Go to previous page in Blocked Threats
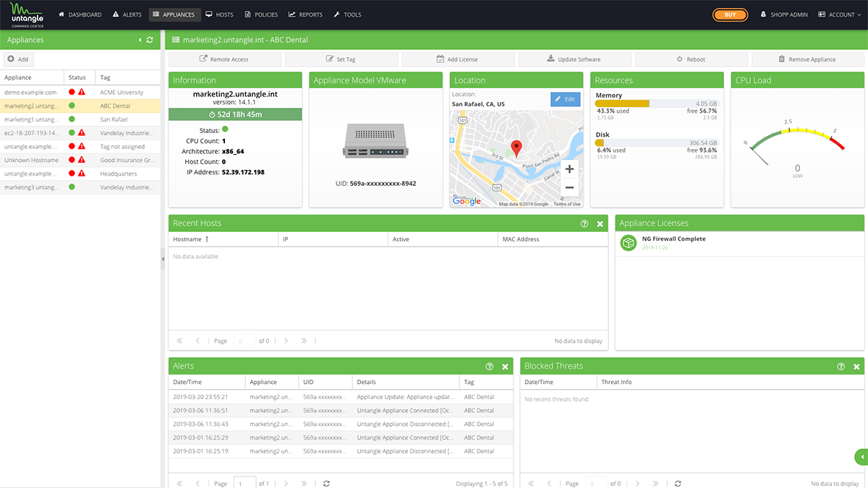 (548, 483)
